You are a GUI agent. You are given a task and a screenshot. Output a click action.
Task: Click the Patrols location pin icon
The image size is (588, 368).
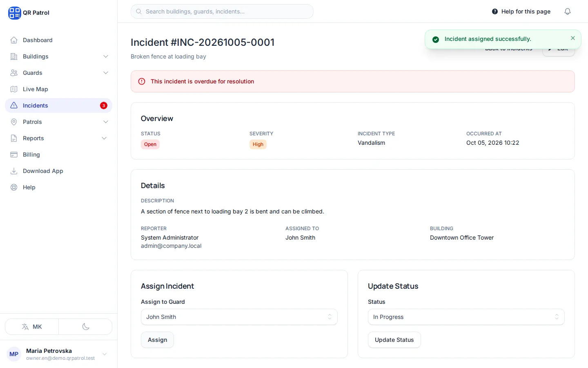click(x=14, y=122)
